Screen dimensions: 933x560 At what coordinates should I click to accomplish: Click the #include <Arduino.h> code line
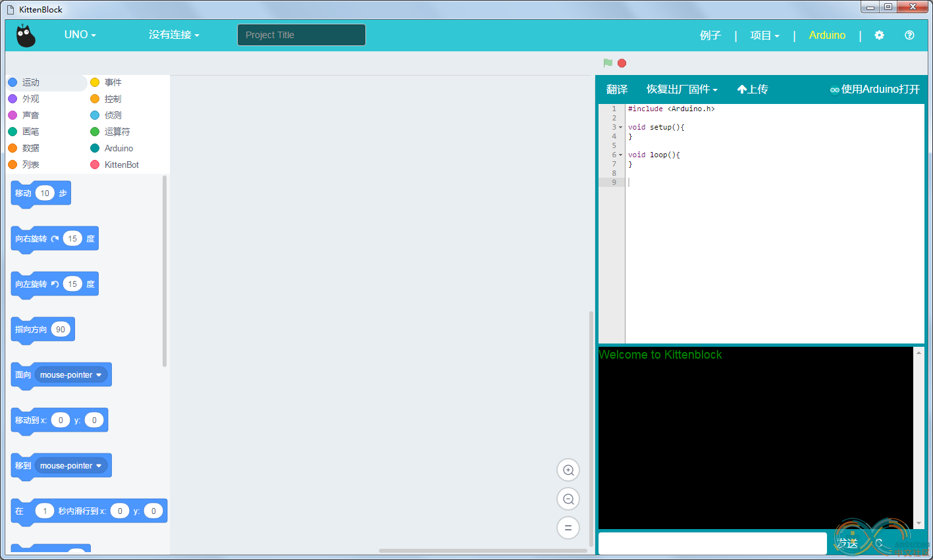(671, 109)
